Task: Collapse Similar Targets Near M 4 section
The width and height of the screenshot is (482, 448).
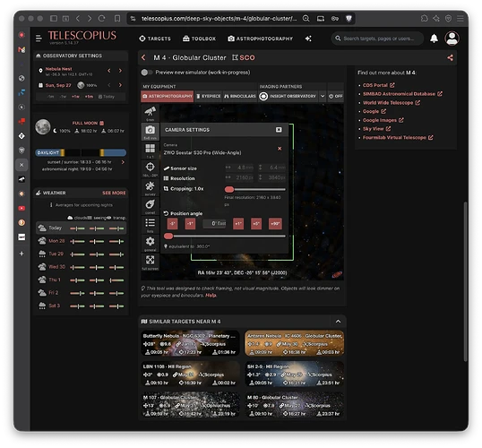Action: click(338, 322)
